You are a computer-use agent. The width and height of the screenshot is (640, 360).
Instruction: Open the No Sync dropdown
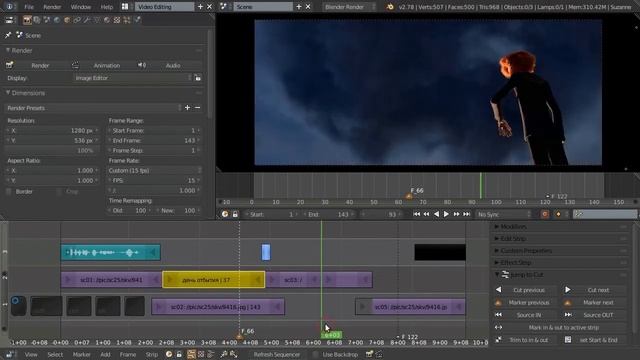[x=504, y=214]
